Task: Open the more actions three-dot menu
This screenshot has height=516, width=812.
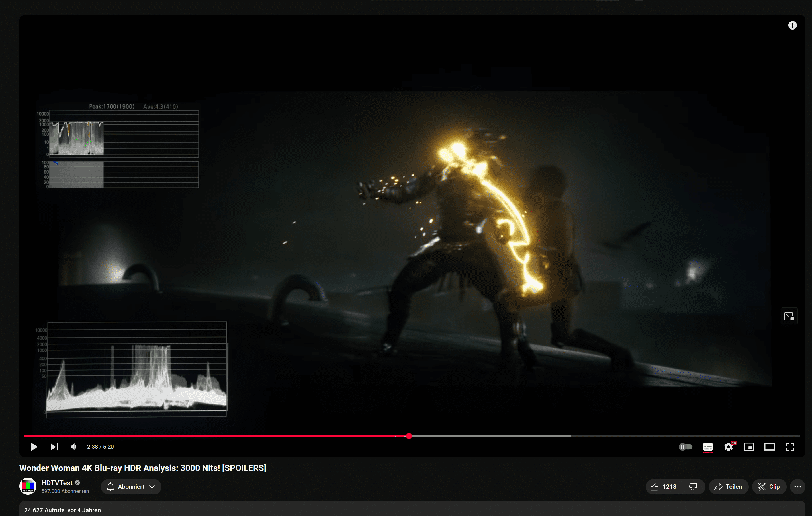Action: tap(797, 486)
